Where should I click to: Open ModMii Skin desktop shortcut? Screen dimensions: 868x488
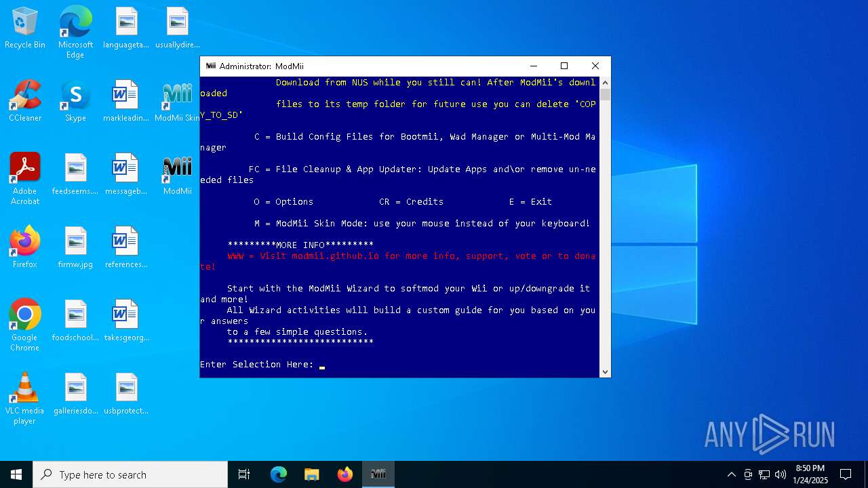[x=177, y=102]
